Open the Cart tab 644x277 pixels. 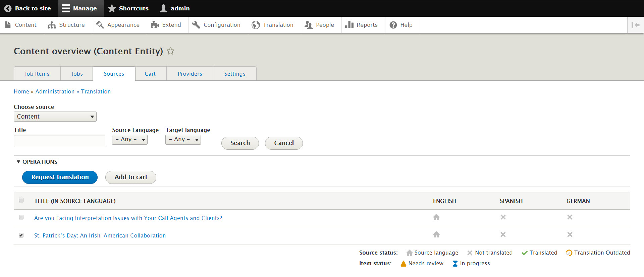(150, 74)
